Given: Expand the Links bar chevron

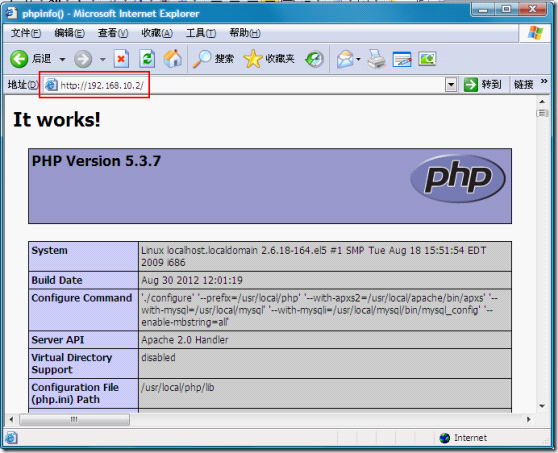Looking at the screenshot, I should [544, 81].
